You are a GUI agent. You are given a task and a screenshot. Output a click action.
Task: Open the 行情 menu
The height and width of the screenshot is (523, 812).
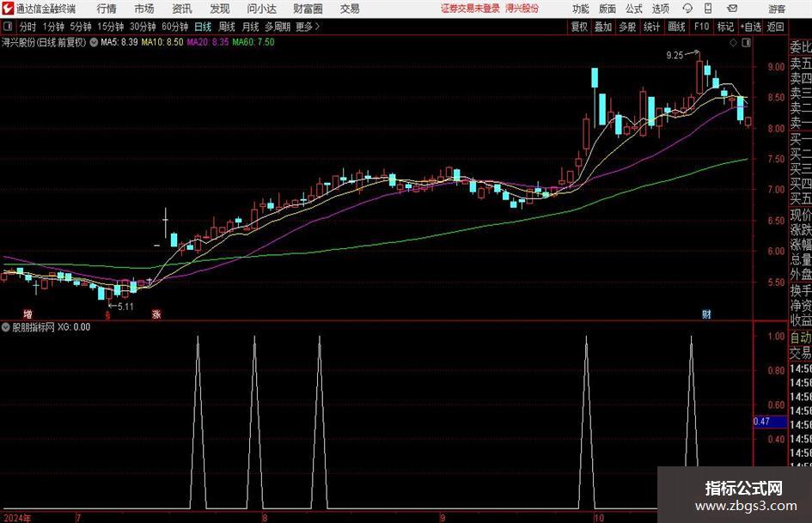[x=107, y=9]
